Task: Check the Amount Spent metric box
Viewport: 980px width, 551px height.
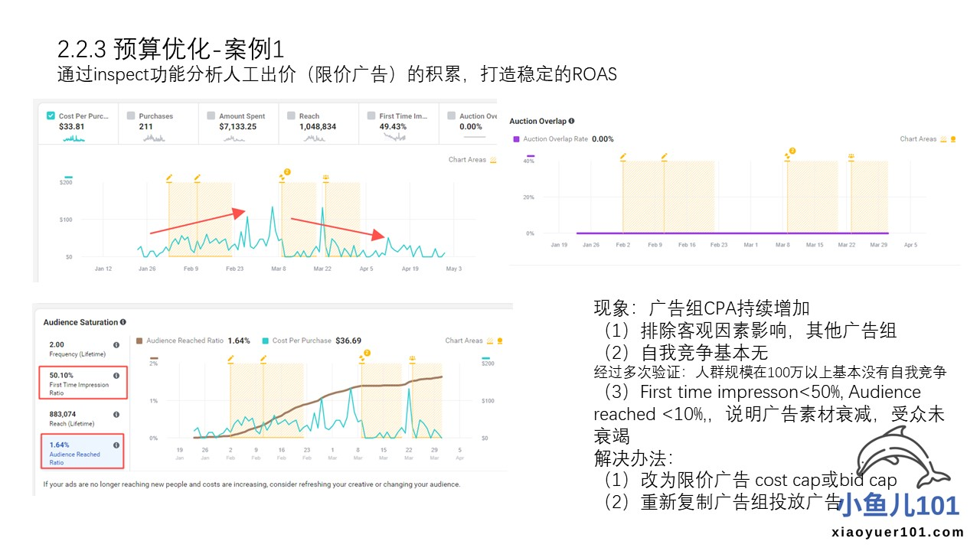Action: [211, 116]
